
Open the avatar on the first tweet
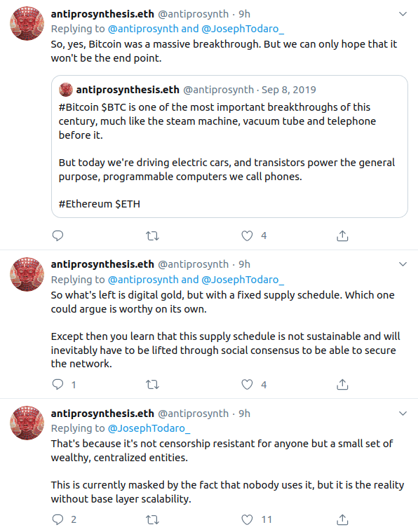click(27, 23)
